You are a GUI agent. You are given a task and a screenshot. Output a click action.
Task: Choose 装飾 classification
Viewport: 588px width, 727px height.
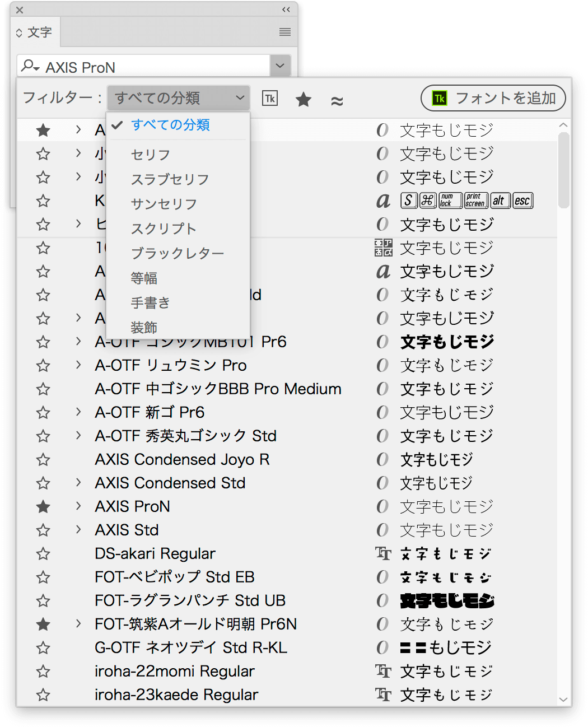point(178,327)
